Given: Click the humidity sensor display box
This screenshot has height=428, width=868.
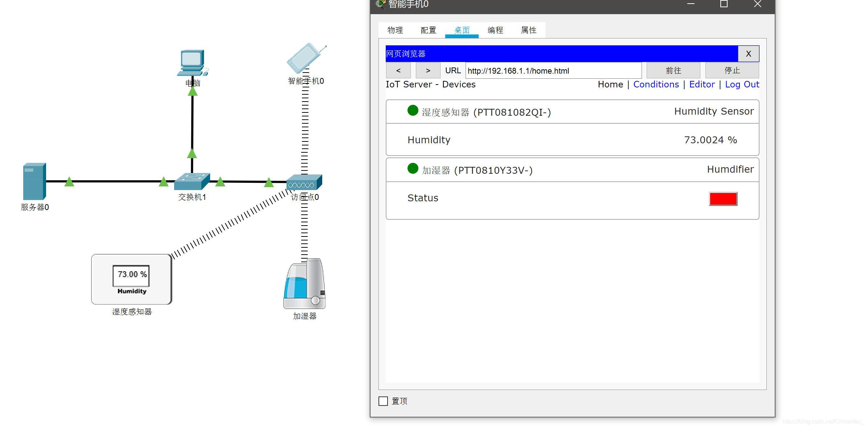Looking at the screenshot, I should coord(131,279).
